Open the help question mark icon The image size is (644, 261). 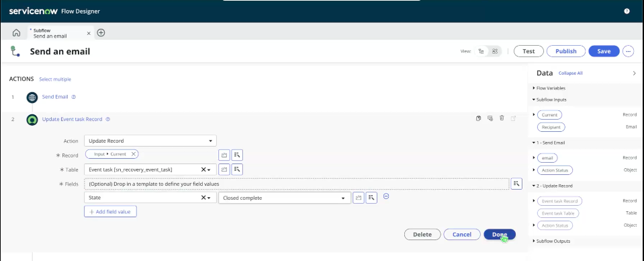coord(627,11)
